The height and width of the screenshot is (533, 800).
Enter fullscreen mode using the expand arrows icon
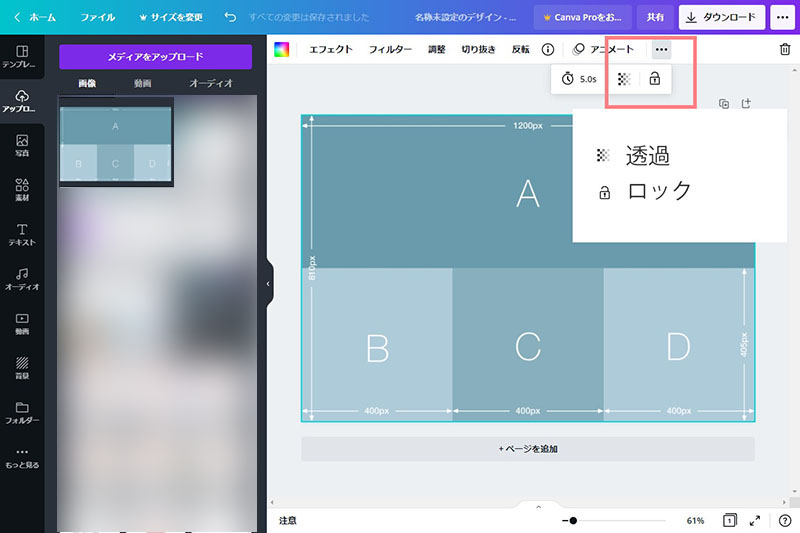click(x=755, y=521)
